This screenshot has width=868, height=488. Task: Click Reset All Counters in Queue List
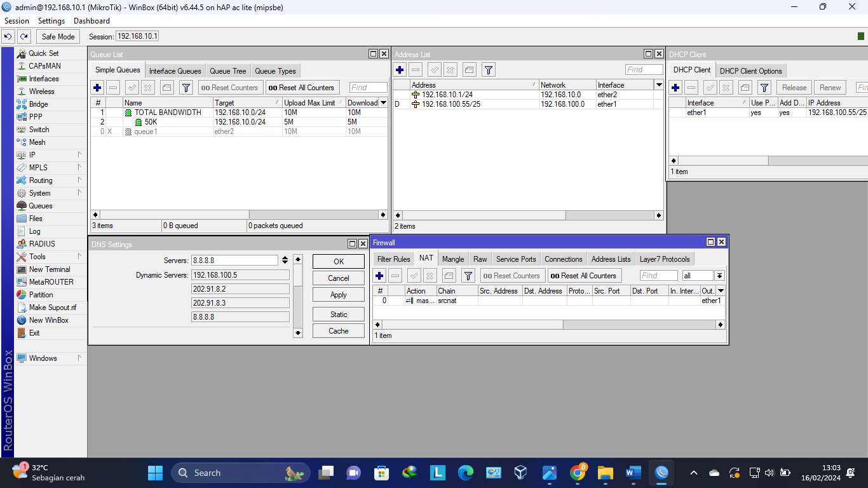302,88
